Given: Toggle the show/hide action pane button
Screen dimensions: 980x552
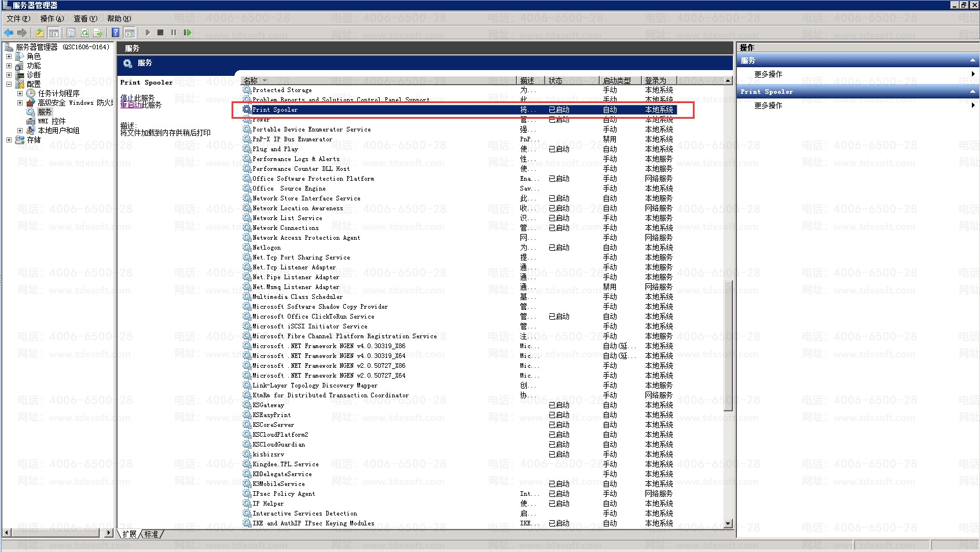Looking at the screenshot, I should [x=130, y=33].
